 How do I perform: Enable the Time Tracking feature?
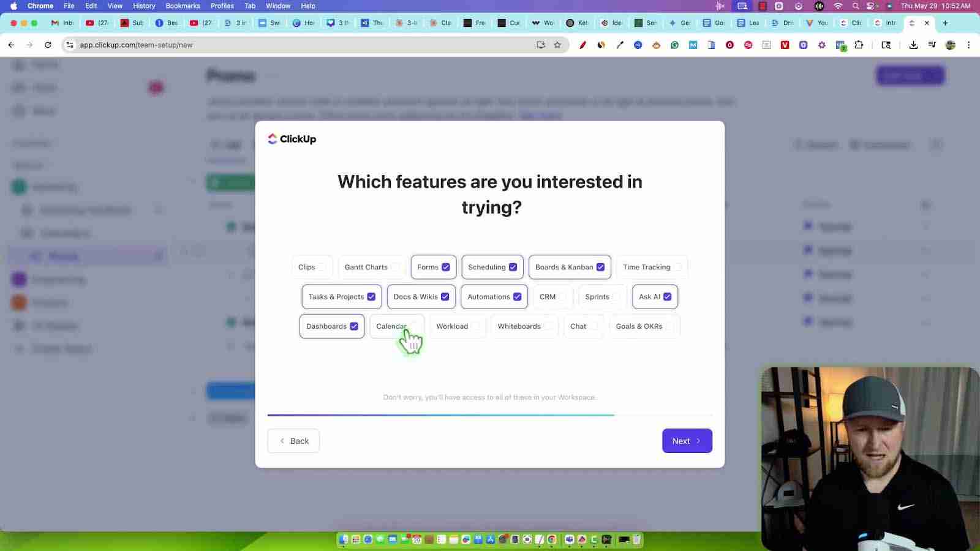[652, 267]
